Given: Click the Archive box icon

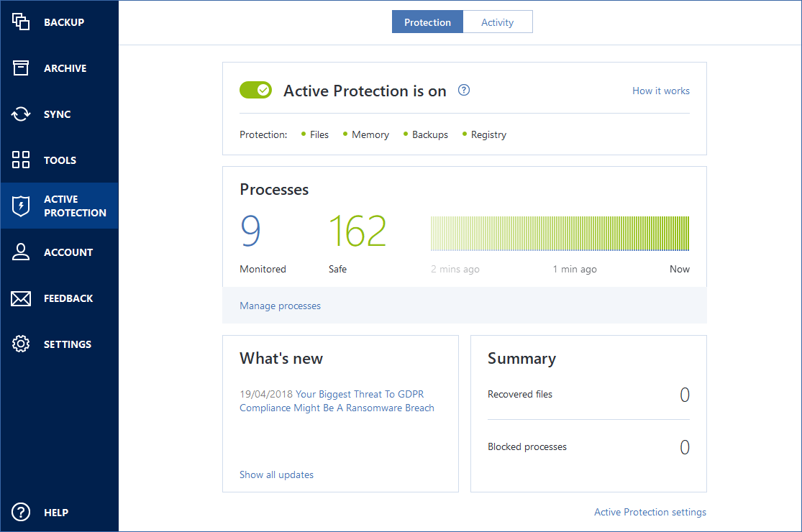Looking at the screenshot, I should 21,68.
